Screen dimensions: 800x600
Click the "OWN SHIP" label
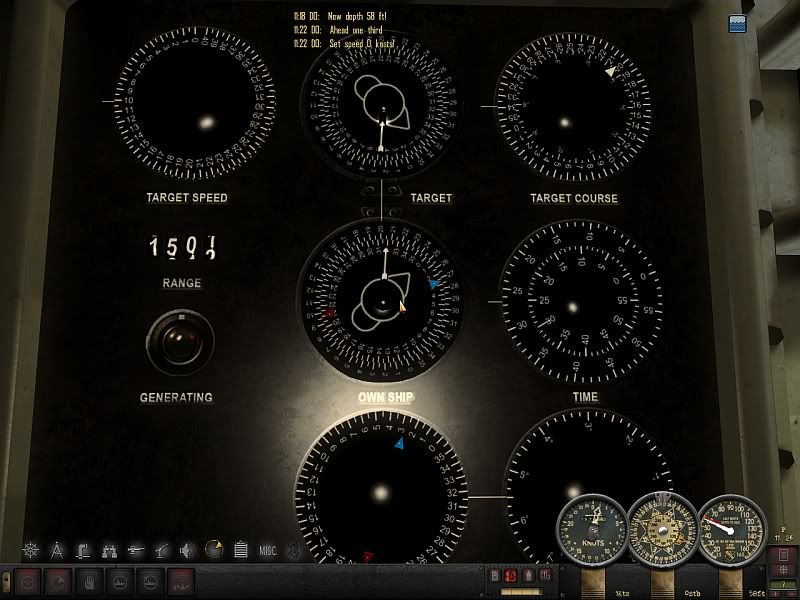point(386,397)
